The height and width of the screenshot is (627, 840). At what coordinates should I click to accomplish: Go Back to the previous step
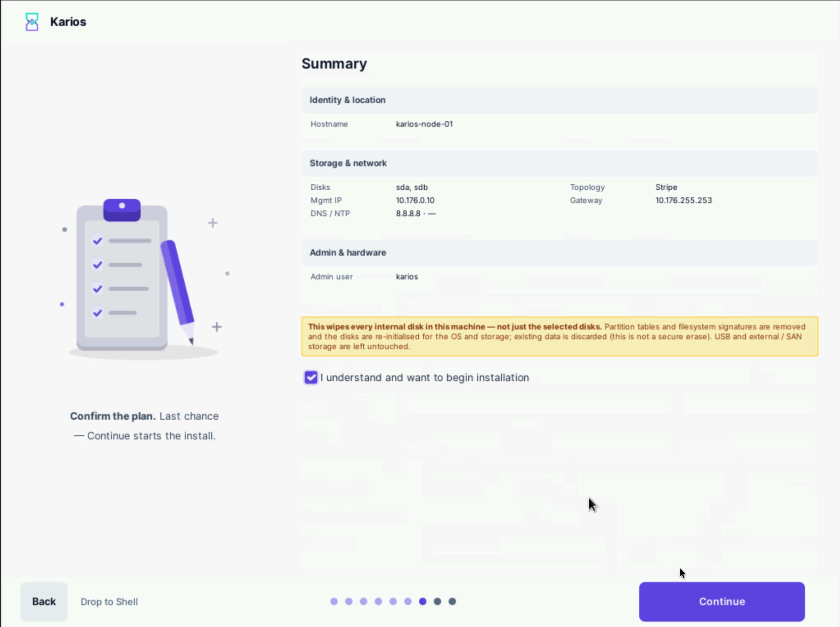(x=44, y=602)
